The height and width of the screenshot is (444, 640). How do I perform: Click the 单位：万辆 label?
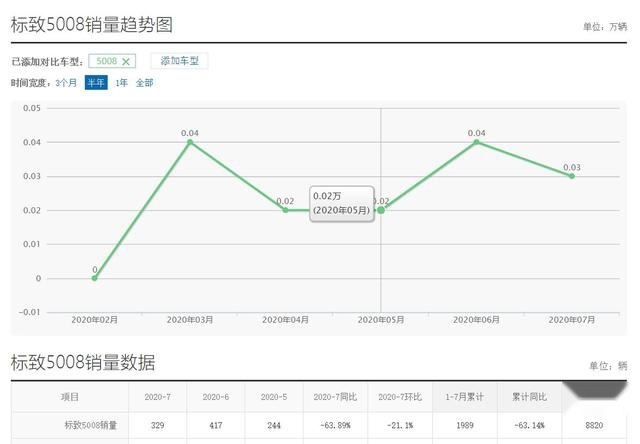[605, 27]
